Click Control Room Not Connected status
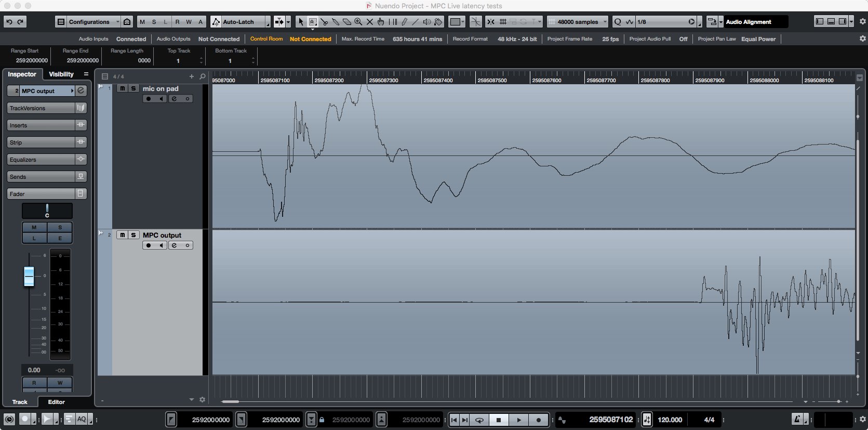Viewport: 868px width, 430px height. tap(310, 39)
